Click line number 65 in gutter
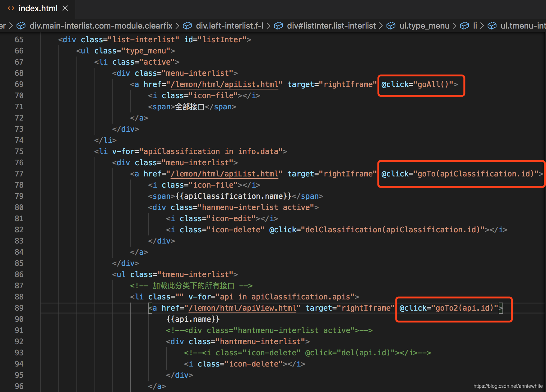The width and height of the screenshot is (546, 392). click(x=19, y=39)
